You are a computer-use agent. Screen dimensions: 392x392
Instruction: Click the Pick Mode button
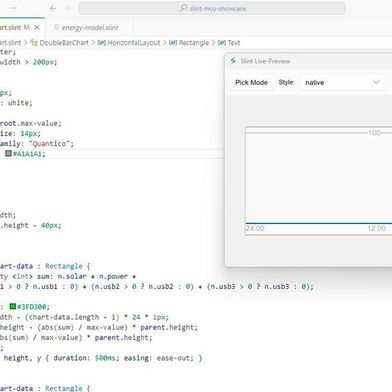[252, 82]
